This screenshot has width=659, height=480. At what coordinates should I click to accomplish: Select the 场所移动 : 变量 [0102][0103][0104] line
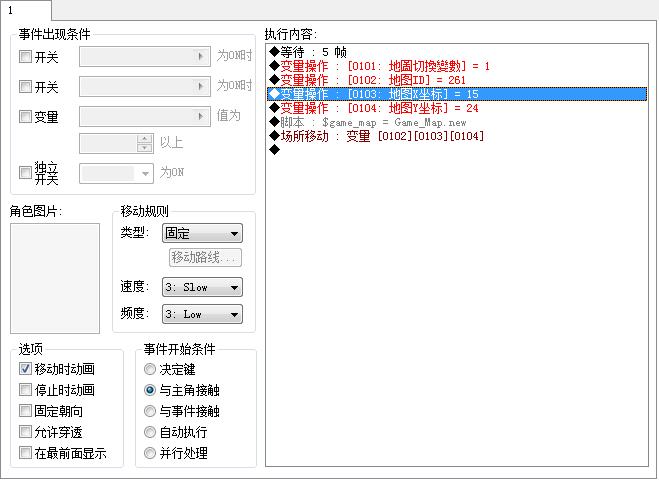click(x=457, y=136)
